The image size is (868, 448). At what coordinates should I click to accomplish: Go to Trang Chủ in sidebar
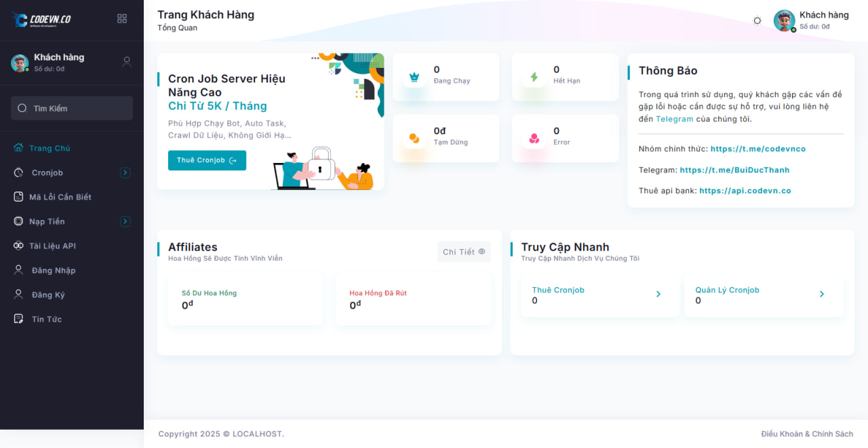pyautogui.click(x=50, y=148)
